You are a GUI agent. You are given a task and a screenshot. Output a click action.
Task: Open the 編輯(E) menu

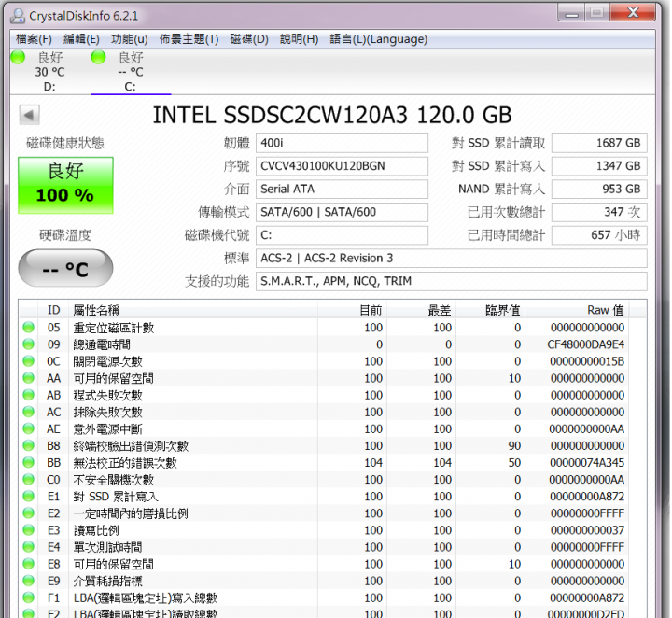(x=81, y=39)
